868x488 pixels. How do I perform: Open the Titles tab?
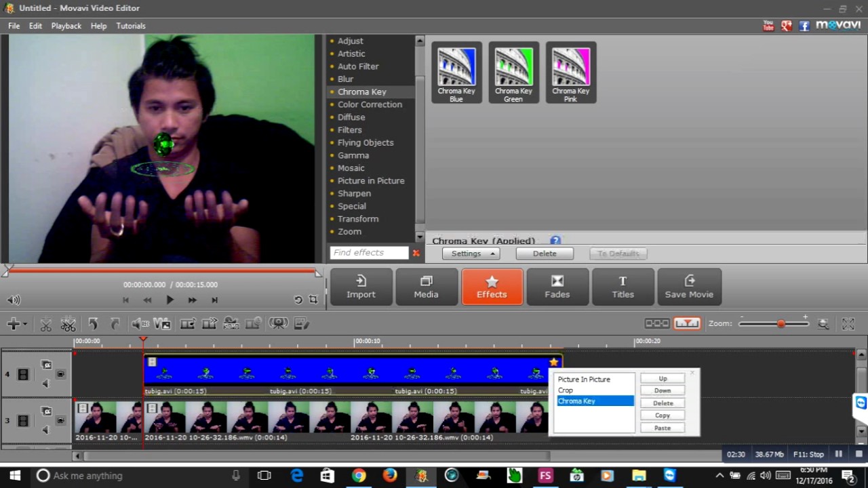click(x=623, y=287)
